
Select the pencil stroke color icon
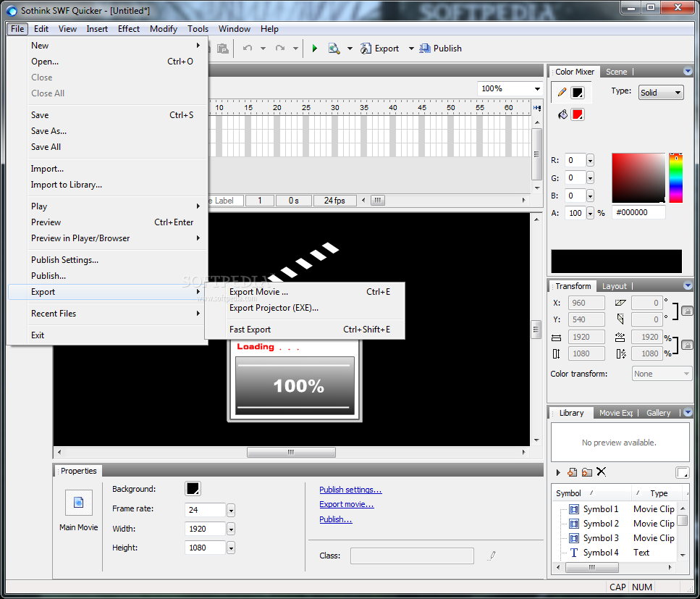(562, 93)
